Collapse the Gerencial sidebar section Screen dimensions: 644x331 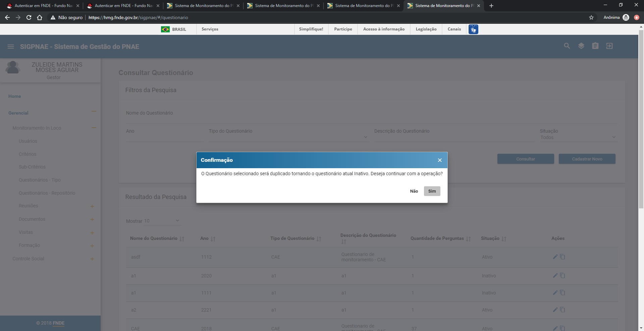[94, 112]
